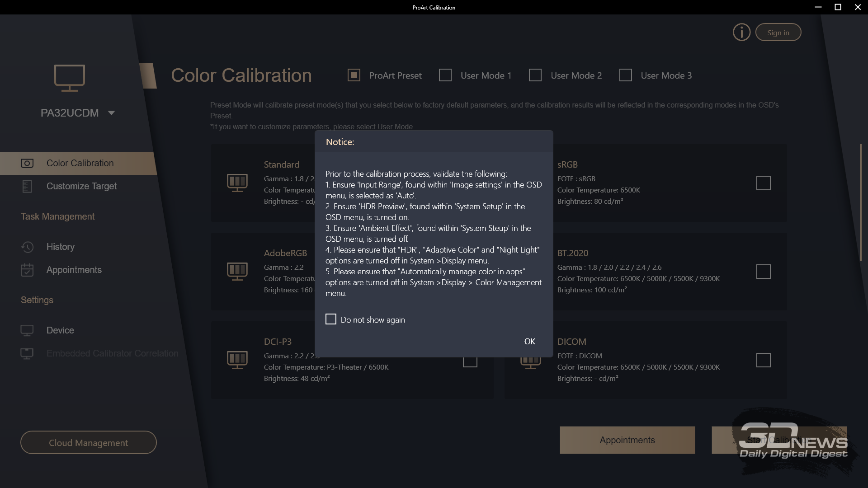Open the Color Calibration sidebar item
The width and height of the screenshot is (868, 488).
78,163
